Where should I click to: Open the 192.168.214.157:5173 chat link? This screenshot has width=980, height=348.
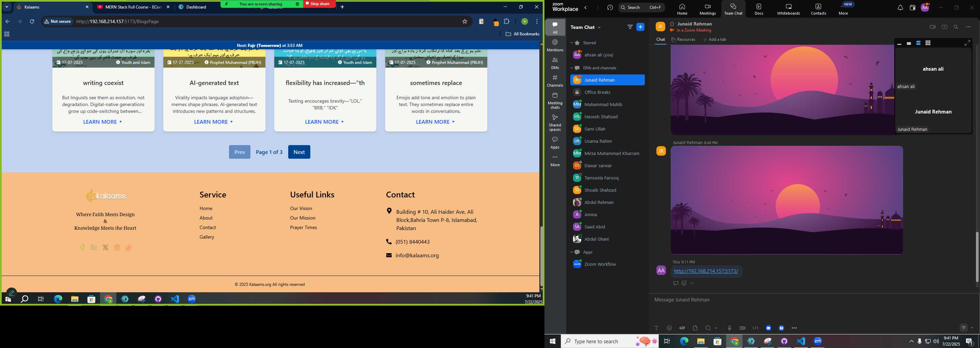[x=706, y=271]
